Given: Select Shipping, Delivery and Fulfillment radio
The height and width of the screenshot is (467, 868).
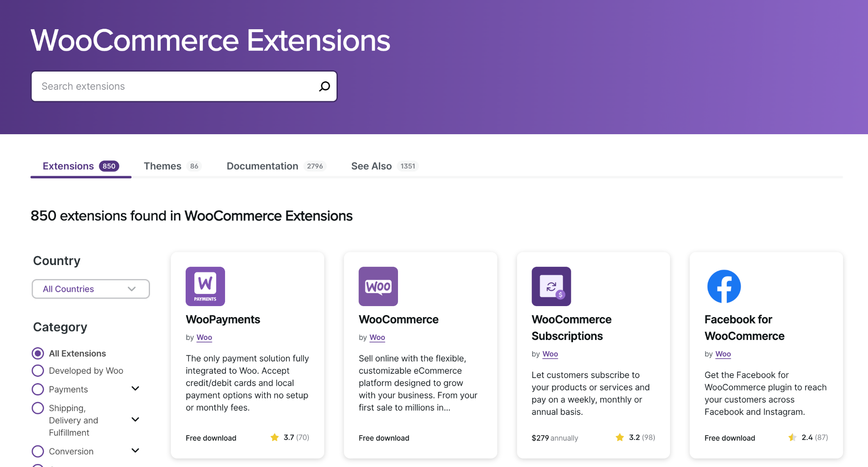Looking at the screenshot, I should (38, 408).
